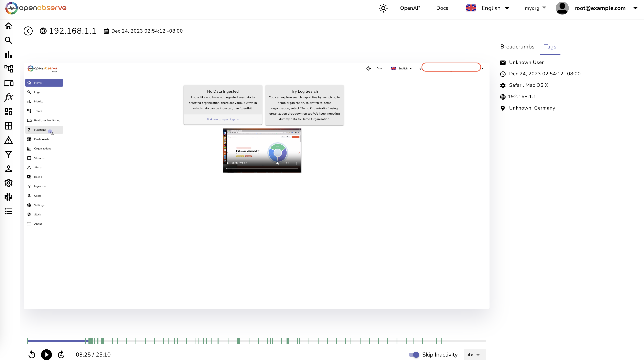Switch to the Tags tab

[x=550, y=46]
